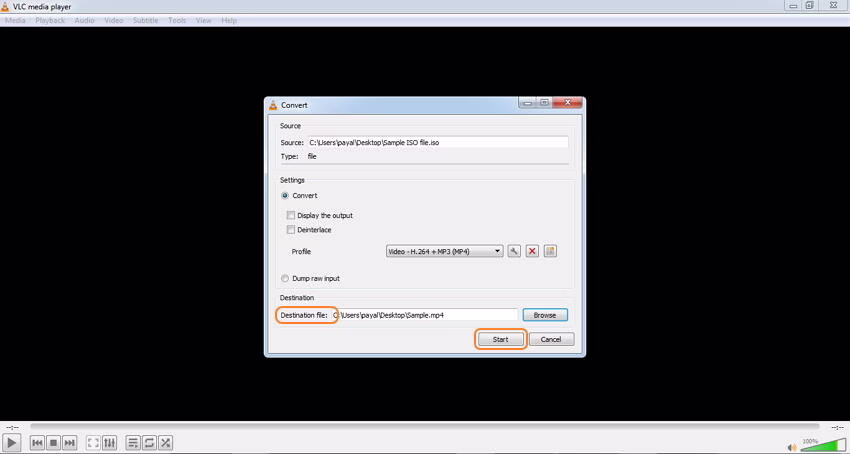Image resolution: width=850 pixels, height=454 pixels.
Task: Click the playback seek bar
Action: click(x=424, y=427)
